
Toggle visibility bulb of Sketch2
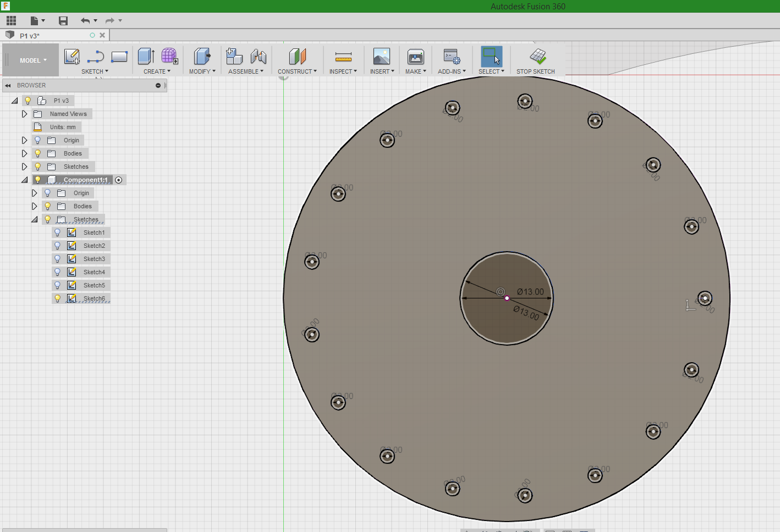click(x=58, y=246)
